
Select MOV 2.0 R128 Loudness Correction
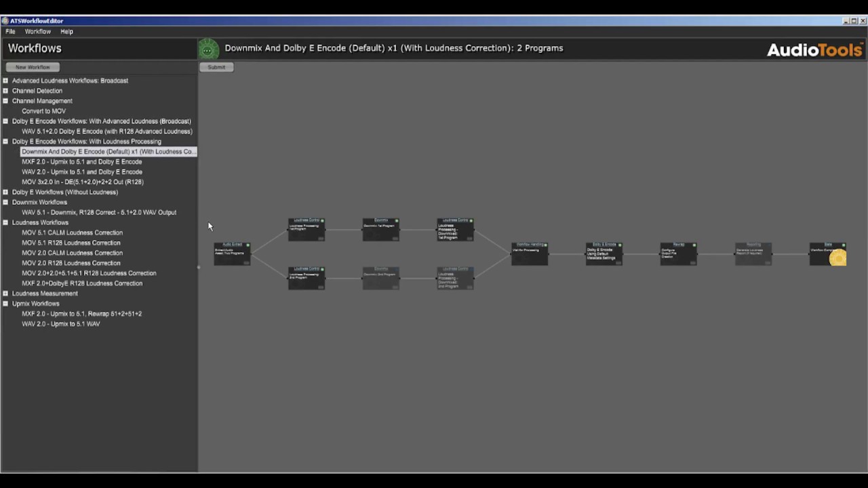coord(71,263)
